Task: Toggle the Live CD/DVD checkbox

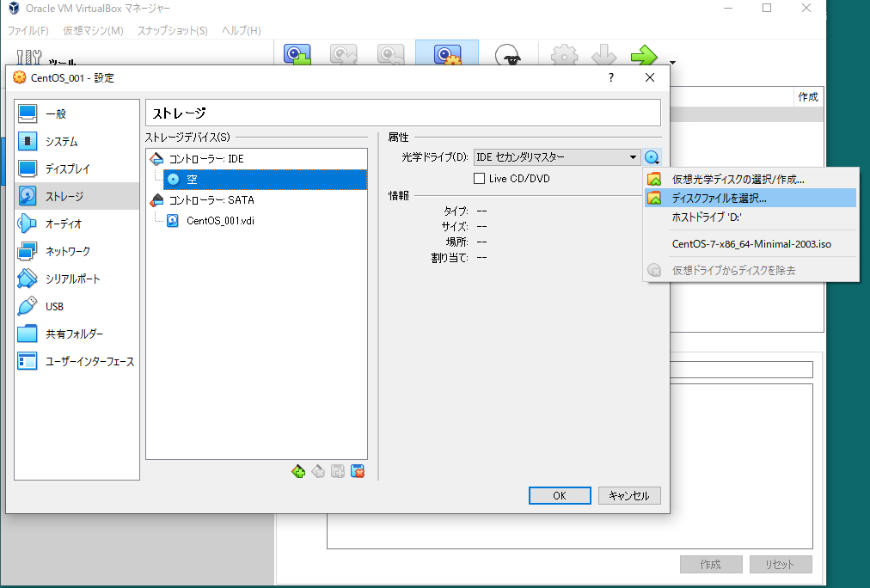Action: pyautogui.click(x=480, y=179)
